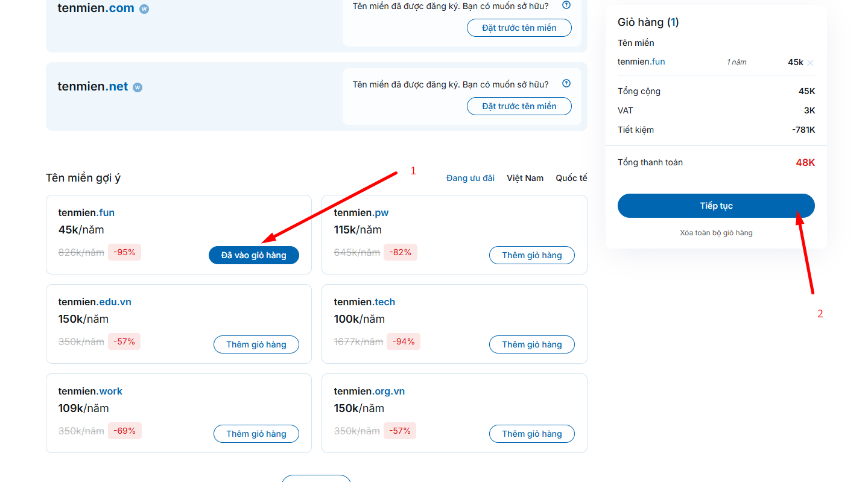Image resolution: width=868 pixels, height=482 pixels.
Task: Click Xóa toàn bộ giỏ hàng link
Action: click(715, 233)
